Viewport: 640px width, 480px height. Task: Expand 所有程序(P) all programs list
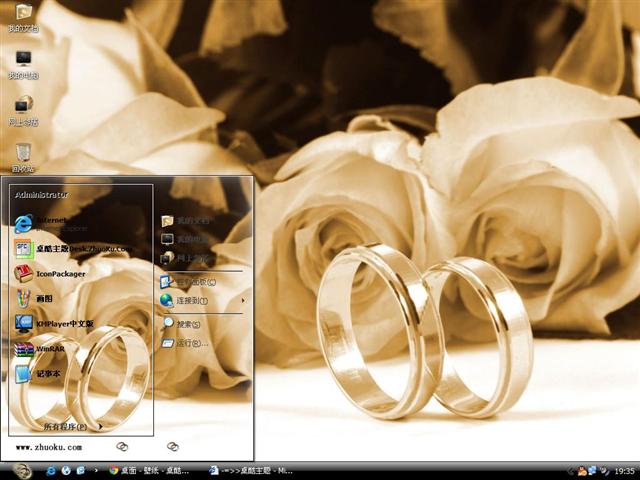pos(73,427)
